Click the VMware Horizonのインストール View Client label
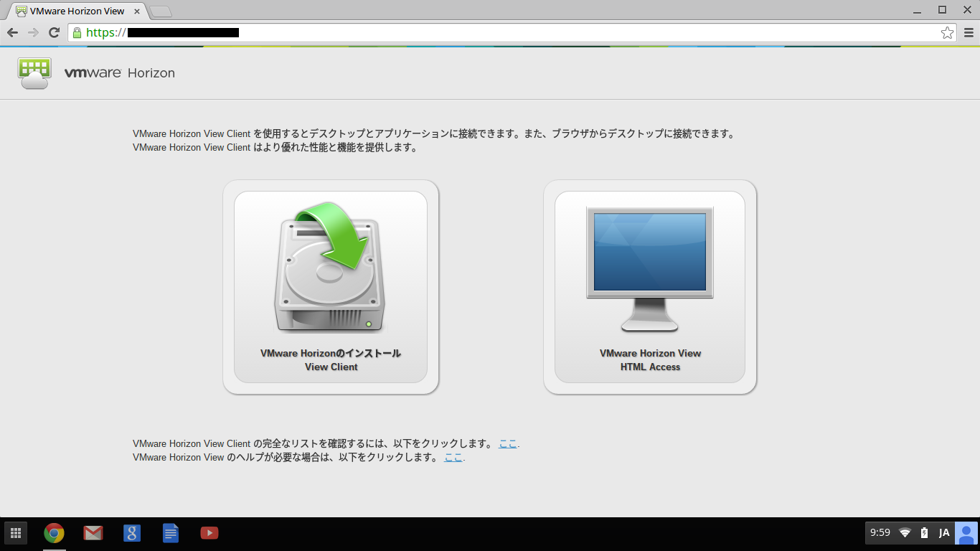This screenshot has height=551, width=980. click(x=331, y=360)
